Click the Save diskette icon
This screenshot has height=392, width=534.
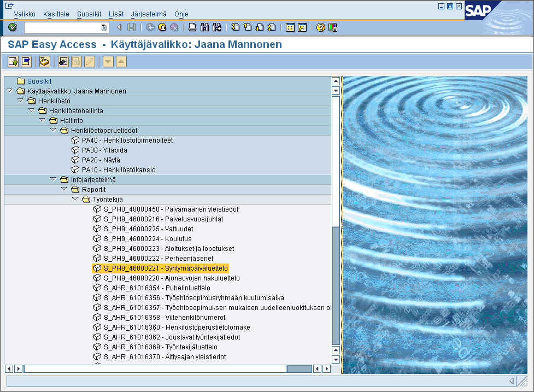click(x=132, y=27)
